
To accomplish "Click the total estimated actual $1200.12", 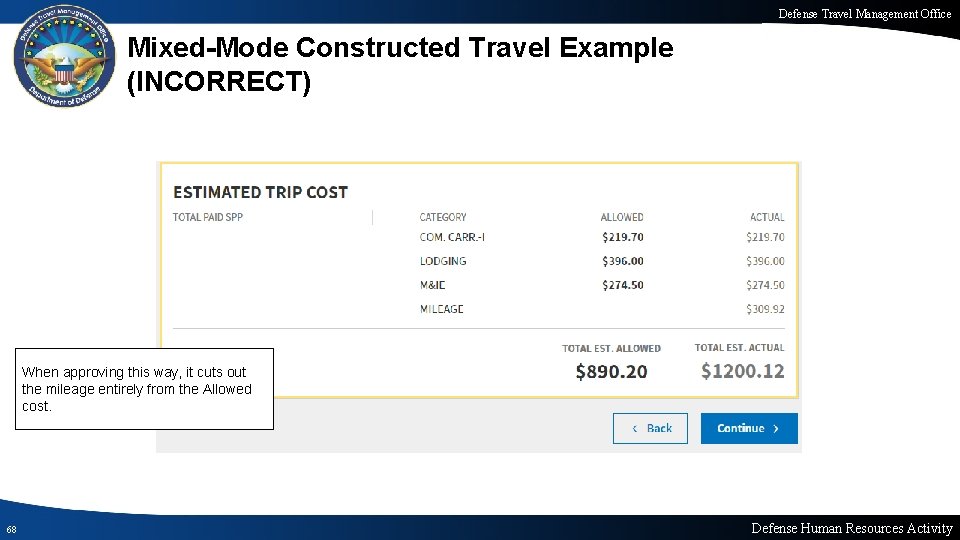I will [742, 372].
